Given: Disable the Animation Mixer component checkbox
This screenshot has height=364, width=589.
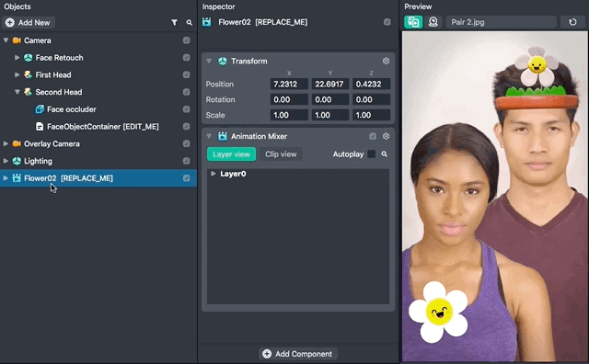Looking at the screenshot, I should [x=372, y=136].
